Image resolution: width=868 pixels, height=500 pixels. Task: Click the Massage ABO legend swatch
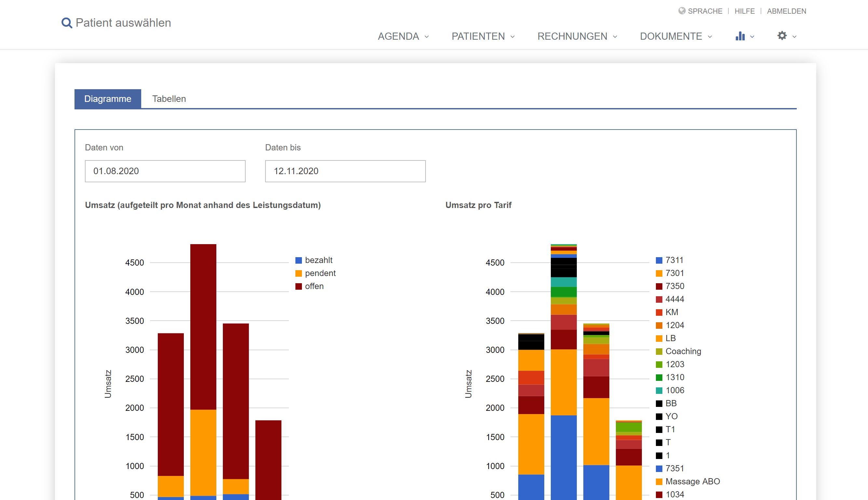pyautogui.click(x=659, y=482)
